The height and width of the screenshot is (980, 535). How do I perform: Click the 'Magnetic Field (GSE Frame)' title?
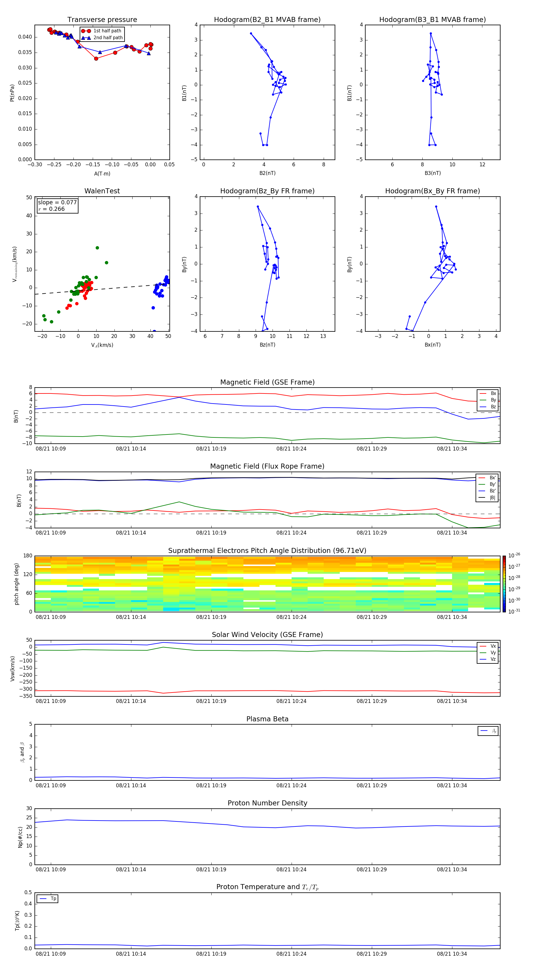267,382
